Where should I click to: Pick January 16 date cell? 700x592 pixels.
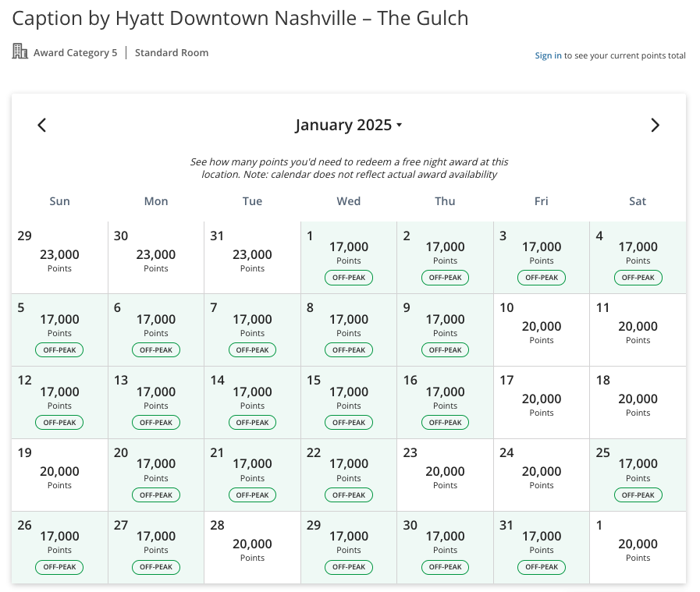[445, 402]
